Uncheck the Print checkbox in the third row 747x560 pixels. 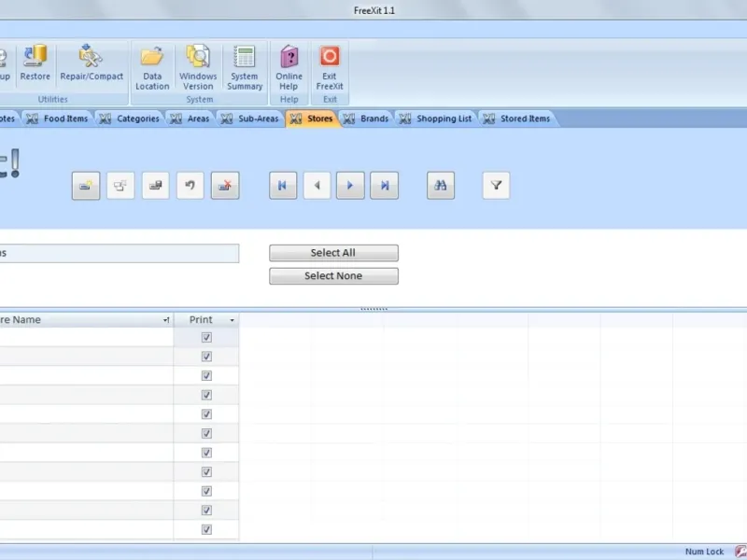(x=206, y=376)
